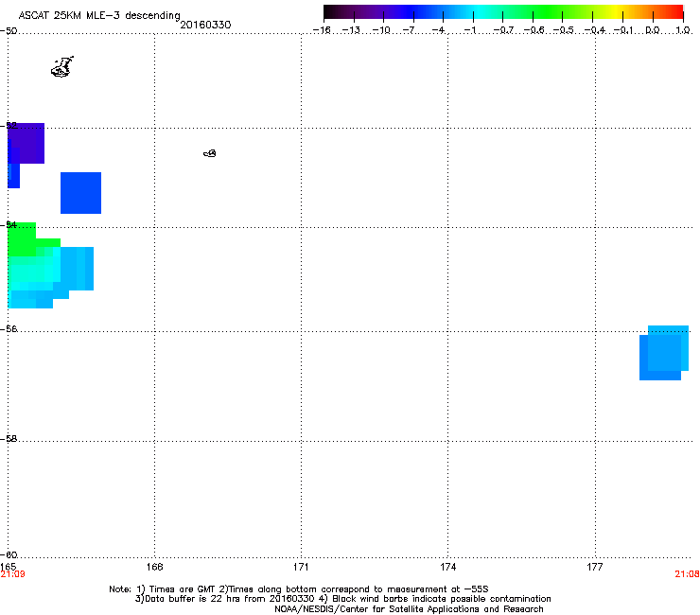Click the -16 label on the colorbar
This screenshot has height=615, width=700.
point(322,30)
